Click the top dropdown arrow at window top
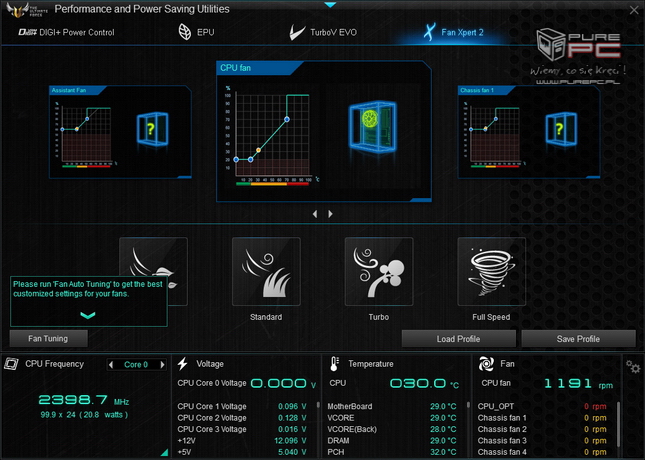 point(330,5)
